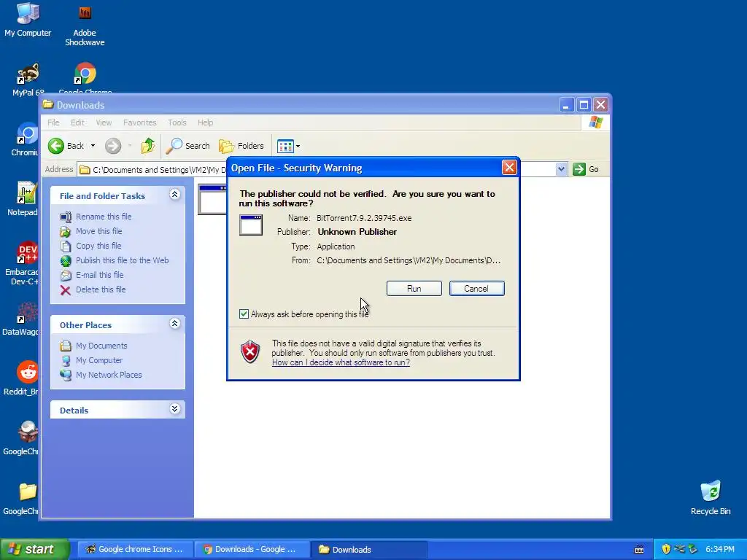Click the Chromium desktop icon

[25, 139]
